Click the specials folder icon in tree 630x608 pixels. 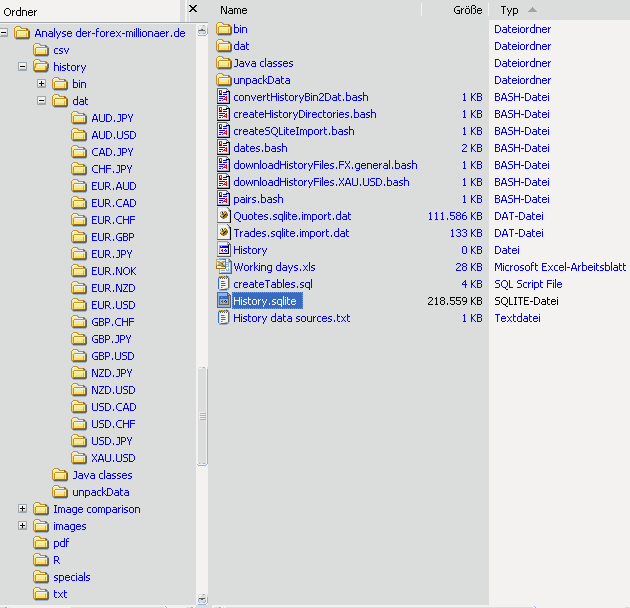[x=41, y=577]
